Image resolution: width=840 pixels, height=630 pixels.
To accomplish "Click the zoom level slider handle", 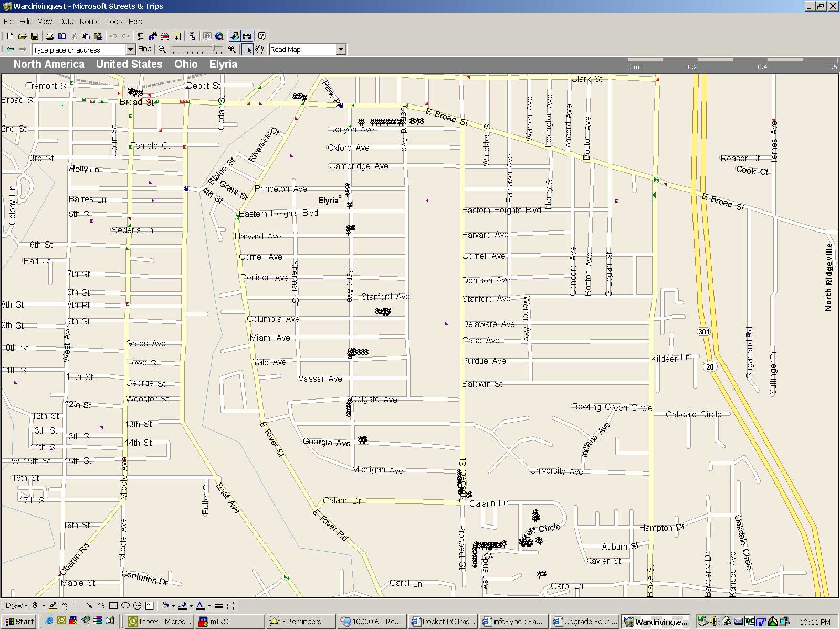I will click(214, 48).
